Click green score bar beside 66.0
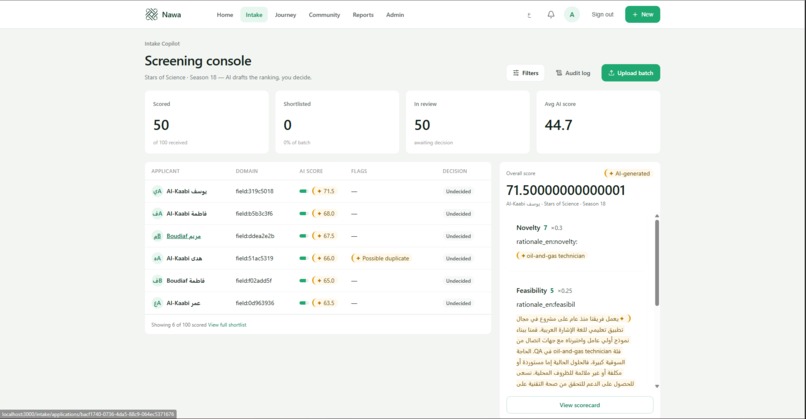Screen dimensions: 806x419 pos(303,258)
